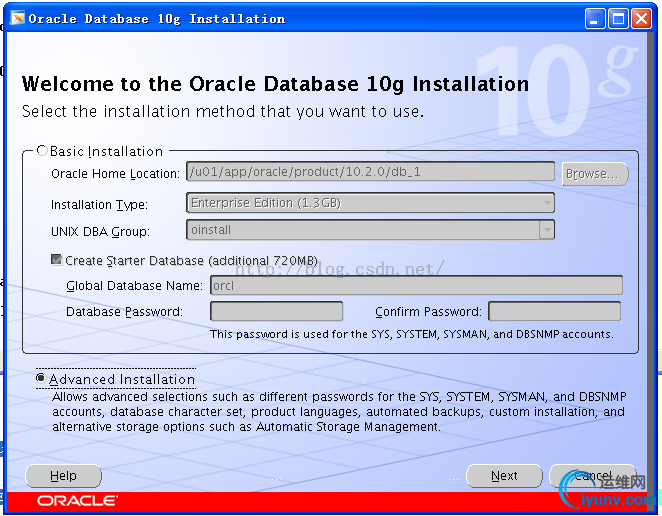Screen dimensions: 662x516
Task: Click the 'UNIX DBA Group:' label
Action: coord(100,231)
